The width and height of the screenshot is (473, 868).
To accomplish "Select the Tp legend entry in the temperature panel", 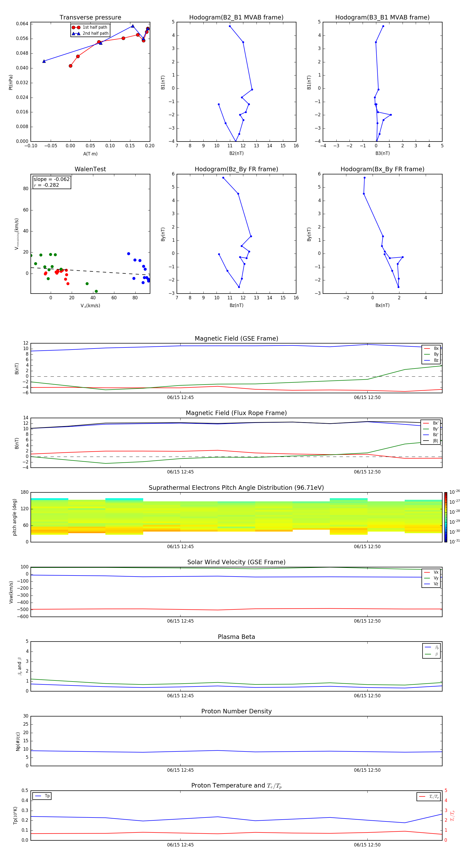I will point(42,796).
